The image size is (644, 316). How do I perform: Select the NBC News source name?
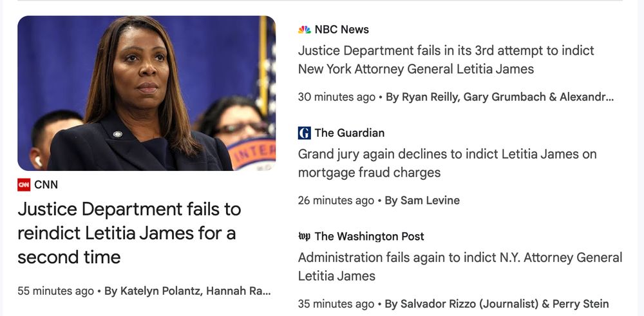click(341, 30)
